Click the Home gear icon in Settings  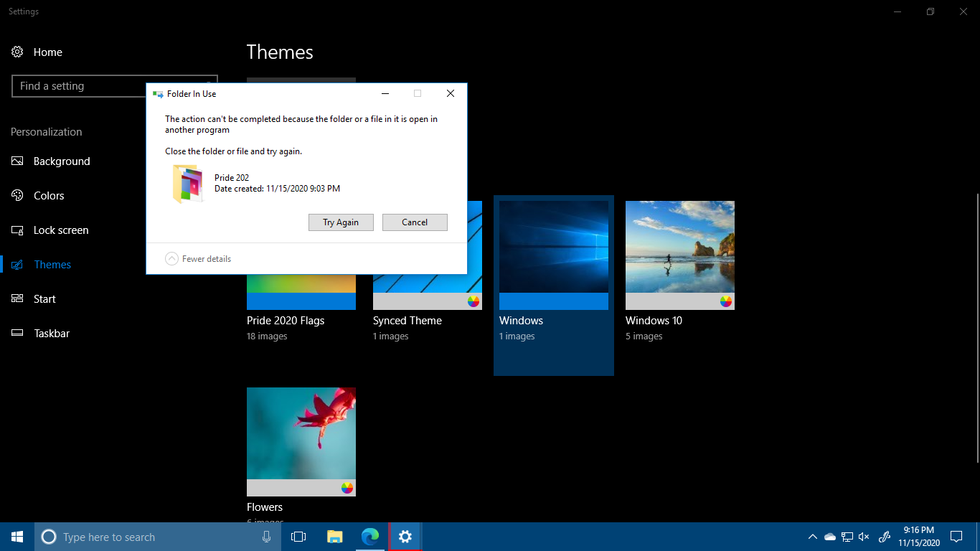(x=17, y=52)
